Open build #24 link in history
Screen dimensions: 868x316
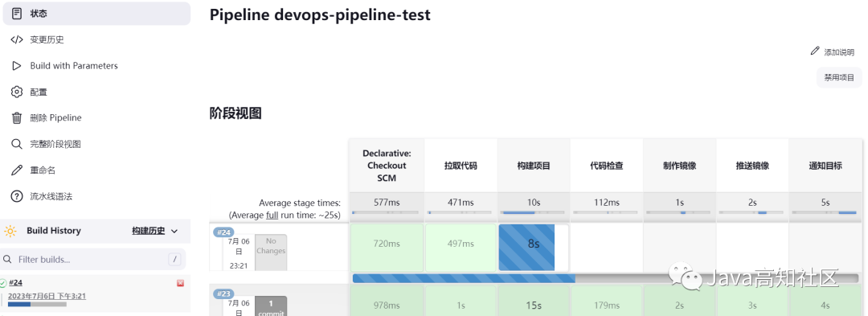[x=15, y=283]
